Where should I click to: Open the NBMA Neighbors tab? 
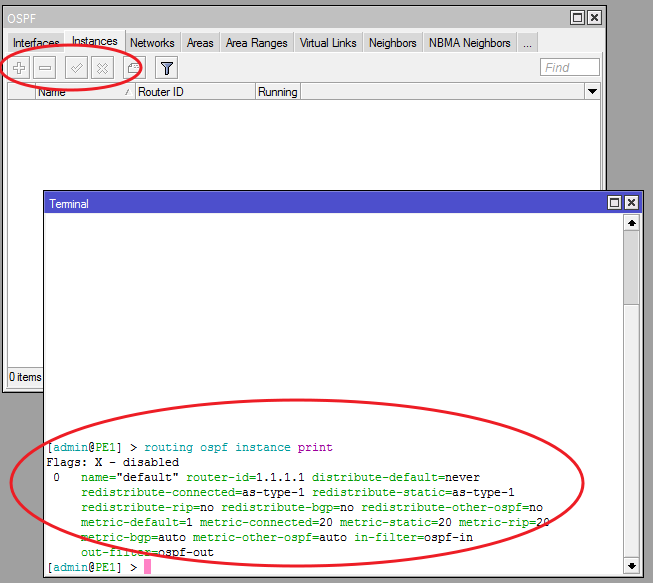[469, 42]
